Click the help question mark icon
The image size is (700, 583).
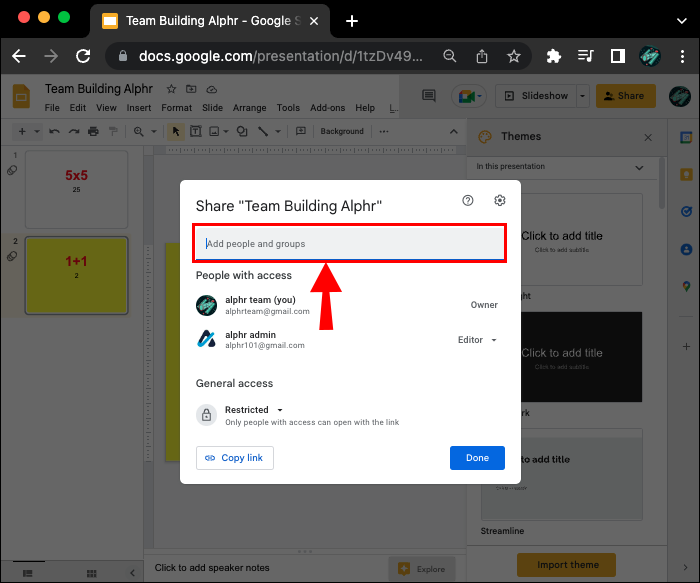pyautogui.click(x=467, y=201)
